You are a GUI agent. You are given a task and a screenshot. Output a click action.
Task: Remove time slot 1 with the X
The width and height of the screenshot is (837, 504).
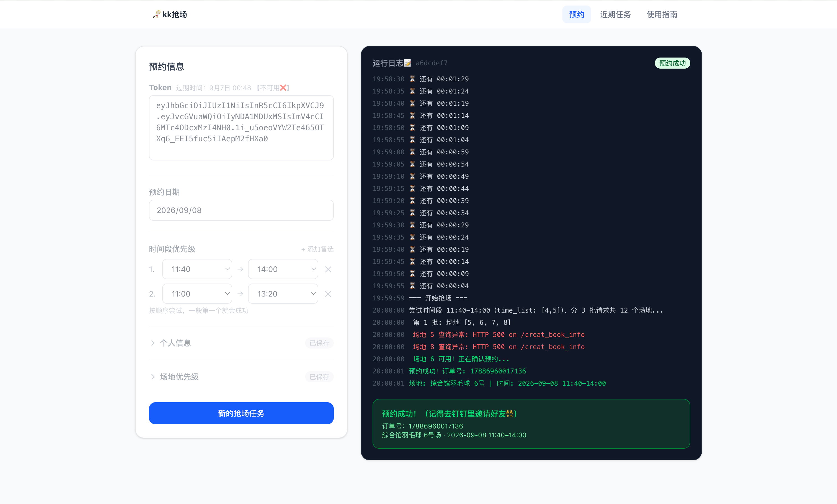(x=328, y=269)
